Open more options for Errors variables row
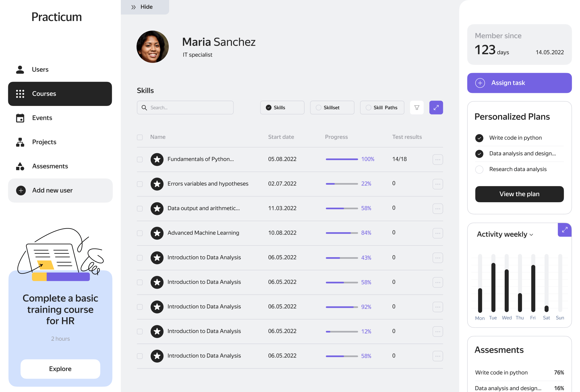 point(438,184)
